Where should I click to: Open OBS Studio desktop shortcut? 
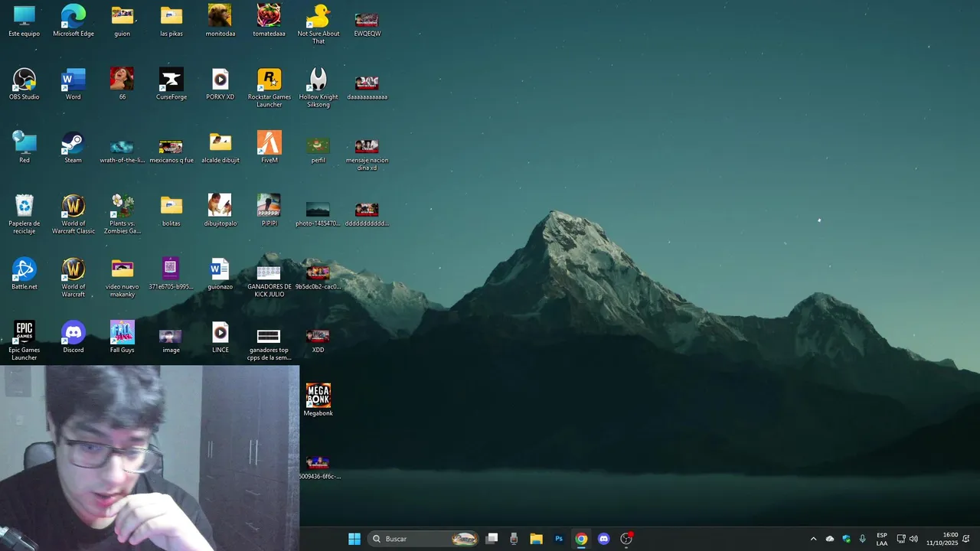pos(24,84)
